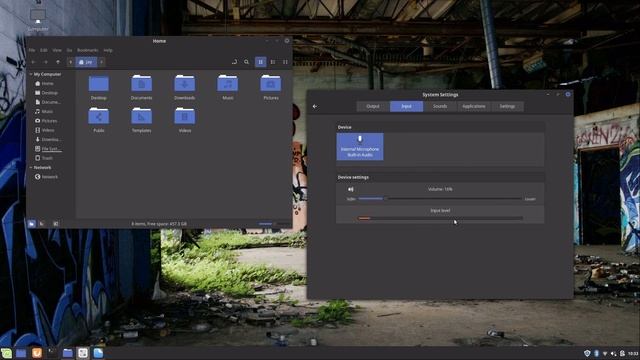Select Videos in the sidebar
Screen dimensions: 640x360
coord(44,130)
